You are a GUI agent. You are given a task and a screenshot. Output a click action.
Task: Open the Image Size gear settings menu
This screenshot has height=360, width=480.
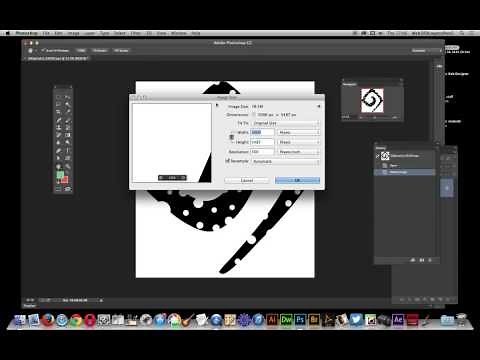[x=319, y=106]
